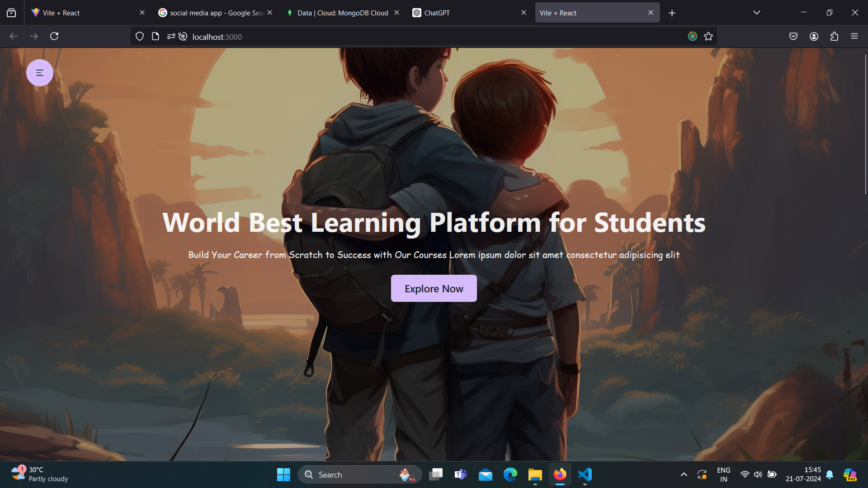Screen dimensions: 868x488
Task: Launch Microsoft Teams from taskbar
Action: pyautogui.click(x=461, y=474)
